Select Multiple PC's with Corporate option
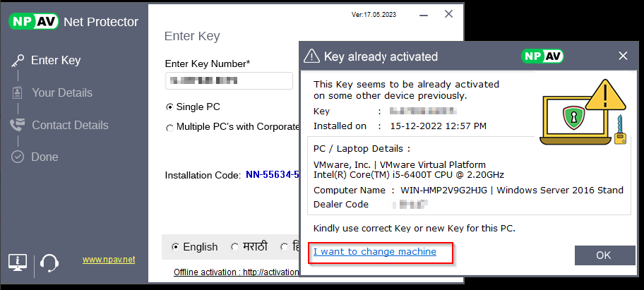This screenshot has height=290, width=644. [169, 128]
